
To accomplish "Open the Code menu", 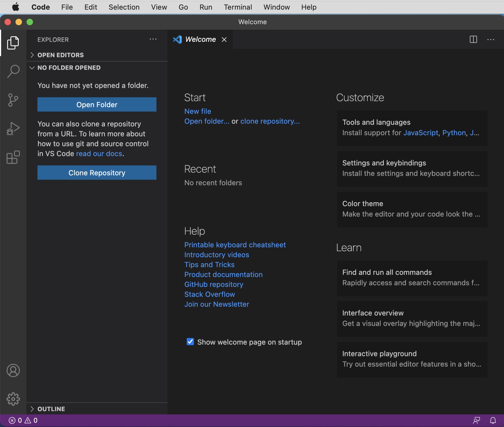I will coord(40,7).
